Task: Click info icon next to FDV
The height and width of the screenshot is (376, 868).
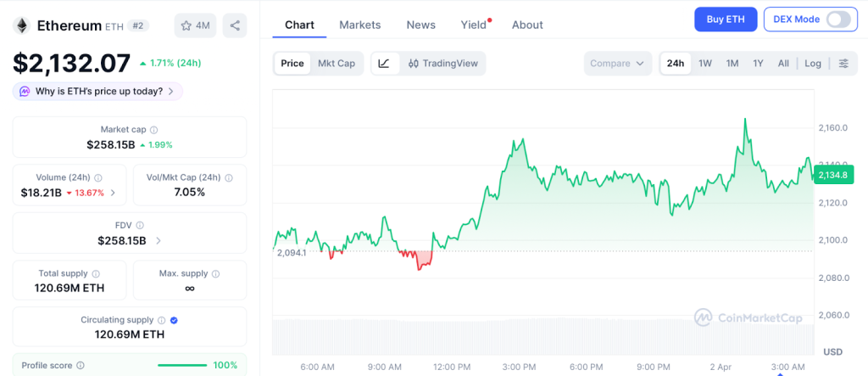Action: [x=139, y=225]
